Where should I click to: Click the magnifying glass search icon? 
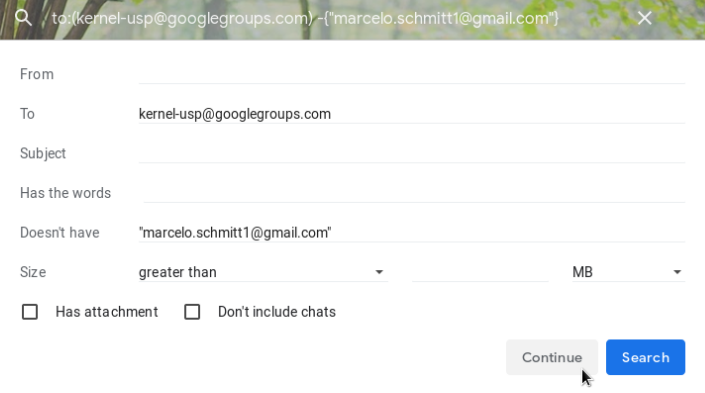(23, 18)
